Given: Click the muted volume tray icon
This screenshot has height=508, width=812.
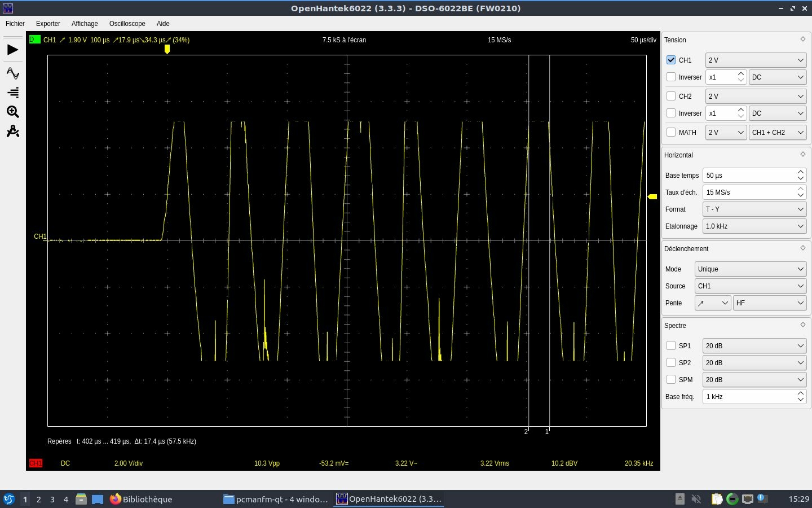Looking at the screenshot, I should pos(696,499).
